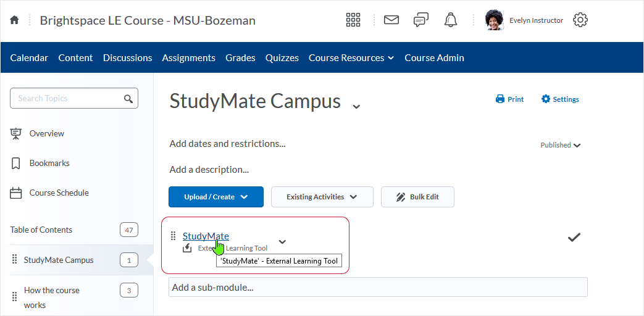Open the Published status dropdown
The width and height of the screenshot is (644, 316).
point(561,145)
